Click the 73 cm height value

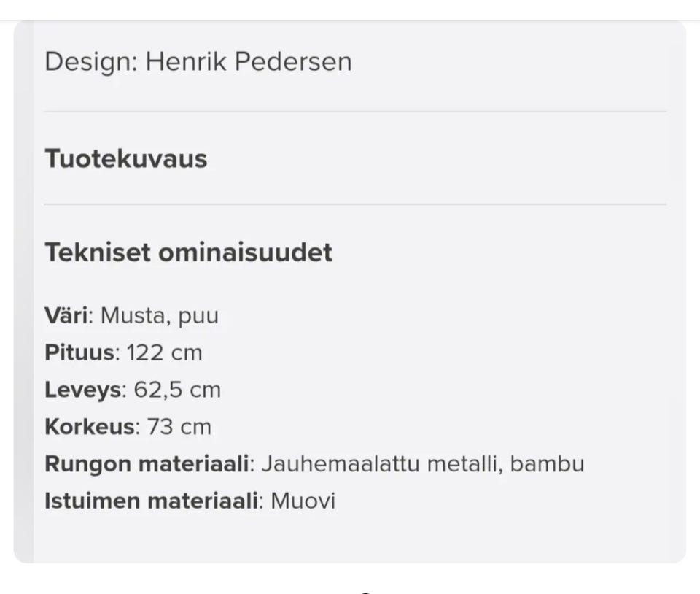click(x=179, y=427)
